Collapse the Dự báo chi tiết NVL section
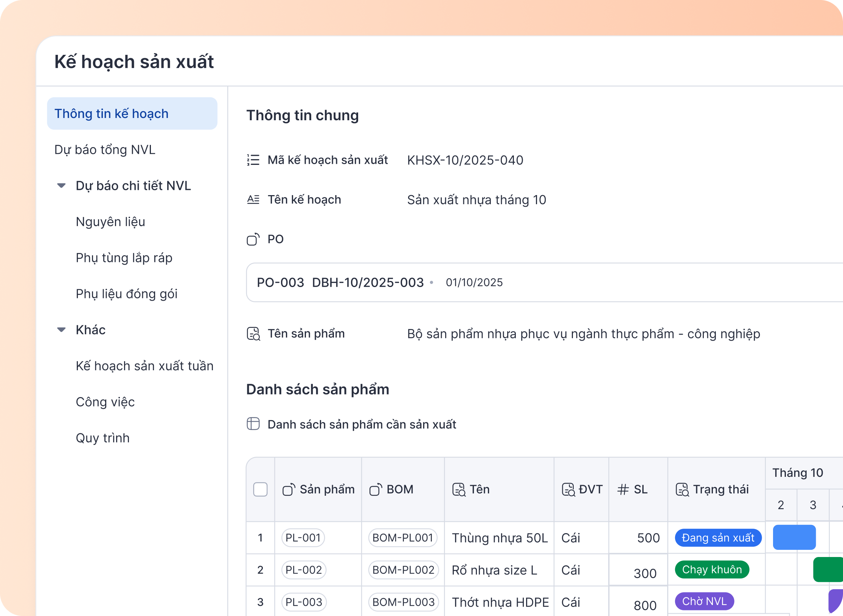Image resolution: width=843 pixels, height=616 pixels. coord(62,186)
